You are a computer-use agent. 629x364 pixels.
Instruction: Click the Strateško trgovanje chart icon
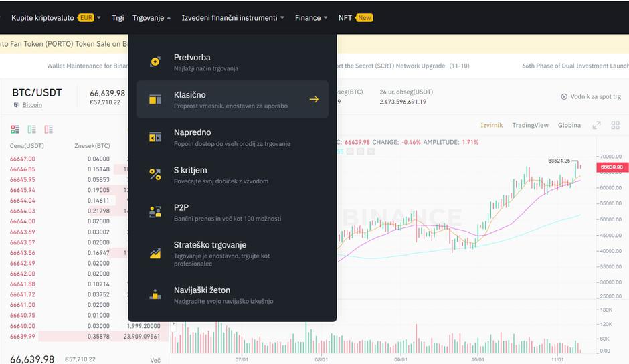click(x=155, y=253)
